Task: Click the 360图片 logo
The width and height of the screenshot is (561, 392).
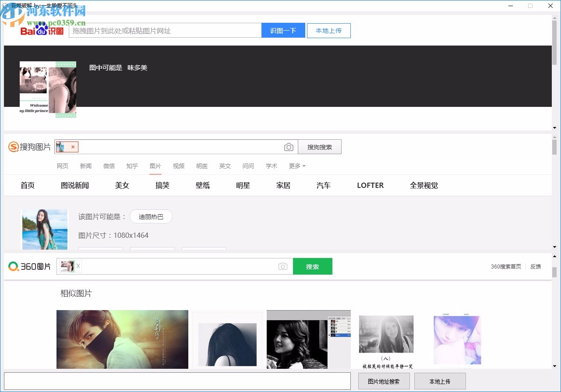Action: (x=29, y=266)
